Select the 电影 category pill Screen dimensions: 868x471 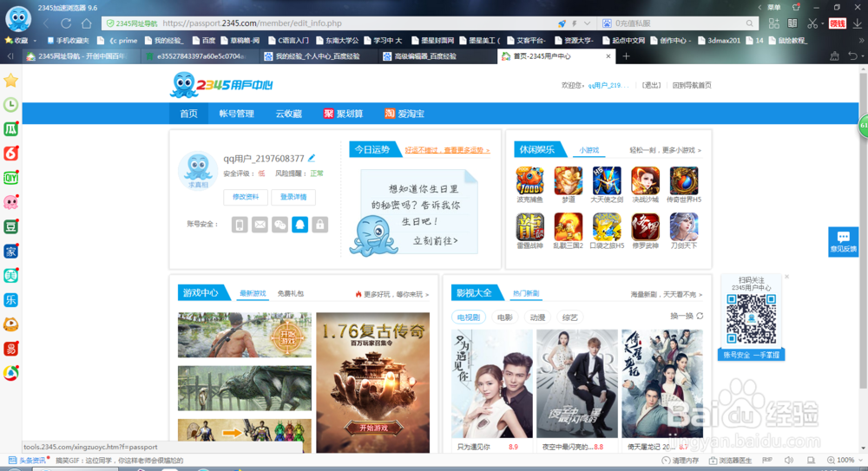(x=505, y=317)
